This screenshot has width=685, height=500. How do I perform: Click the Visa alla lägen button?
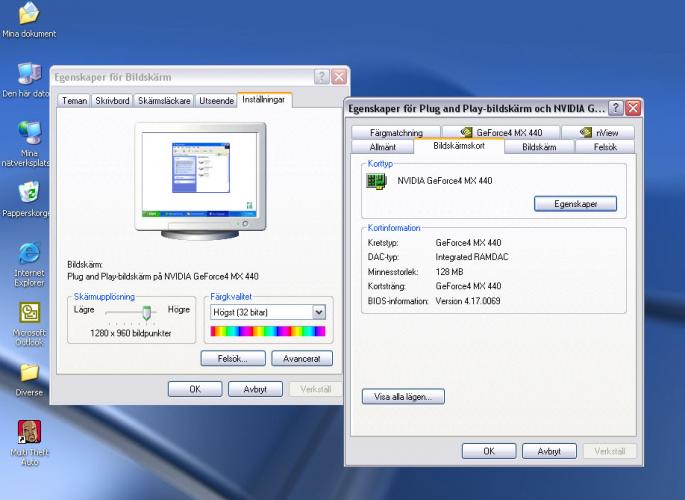402,396
